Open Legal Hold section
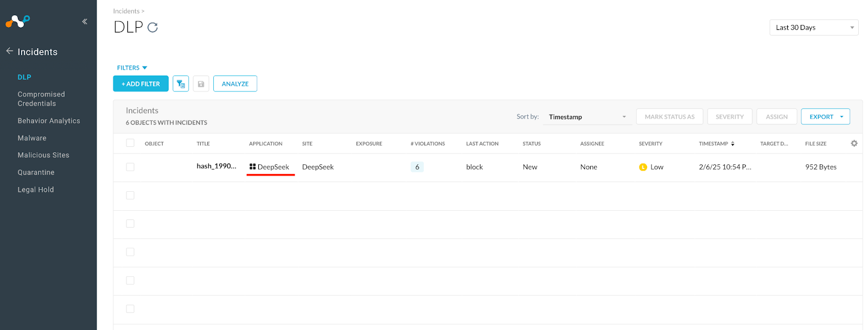Image resolution: width=868 pixels, height=330 pixels. (36, 190)
